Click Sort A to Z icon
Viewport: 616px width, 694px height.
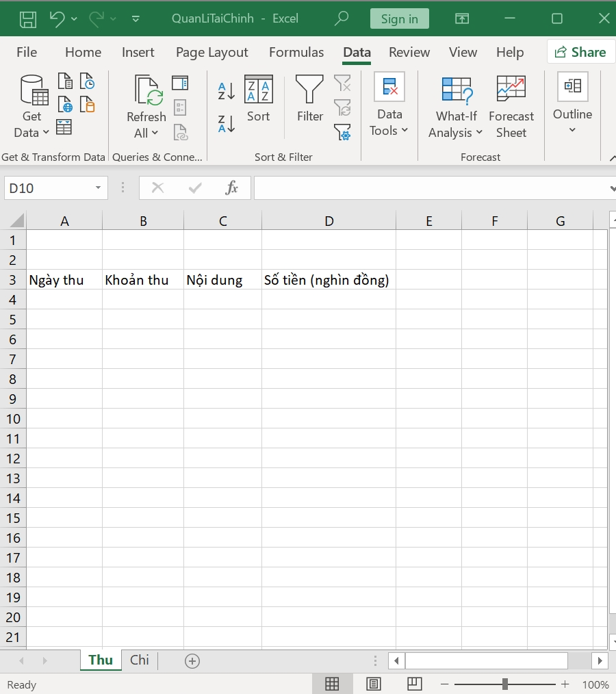click(x=226, y=90)
